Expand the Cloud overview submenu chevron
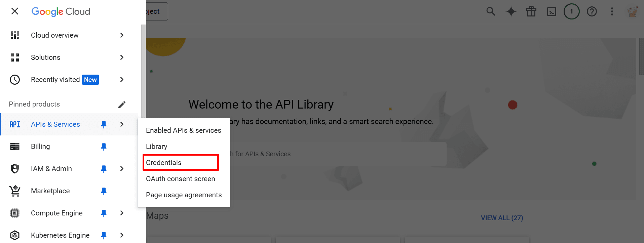644x243 pixels. click(122, 35)
